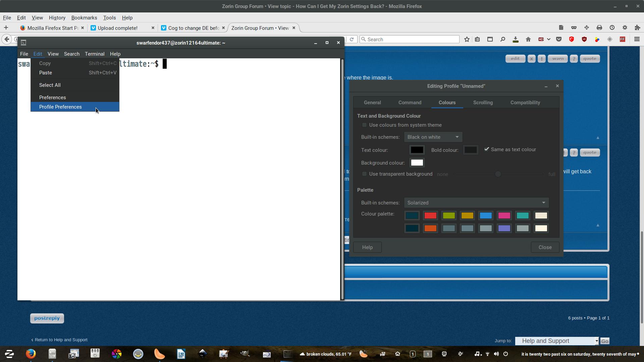Viewport: 644px width, 362px height.
Task: Click the private browsing mask icon
Action: click(x=574, y=28)
